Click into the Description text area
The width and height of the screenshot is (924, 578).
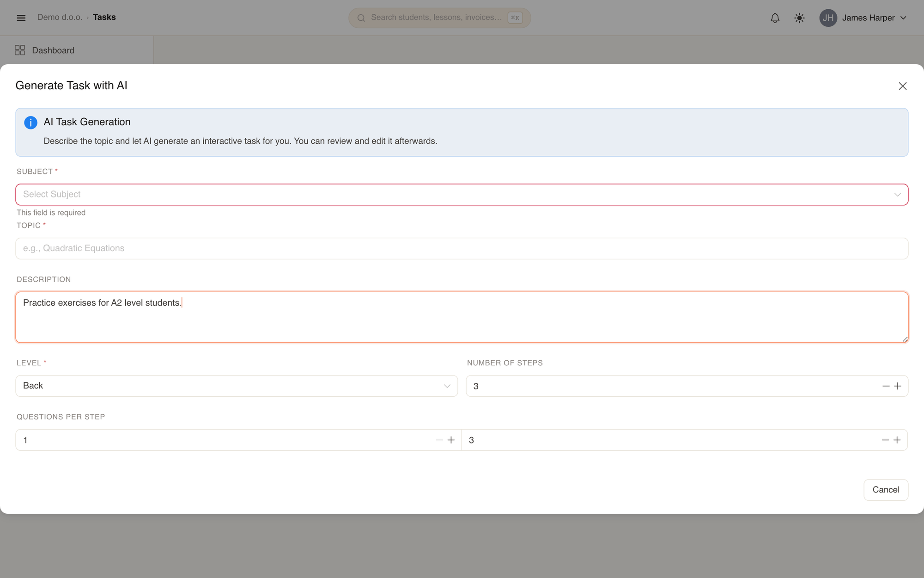point(462,317)
